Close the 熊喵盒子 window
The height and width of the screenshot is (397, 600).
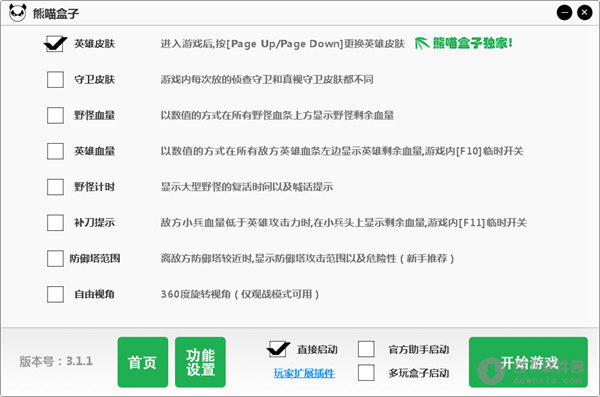pyautogui.click(x=584, y=13)
